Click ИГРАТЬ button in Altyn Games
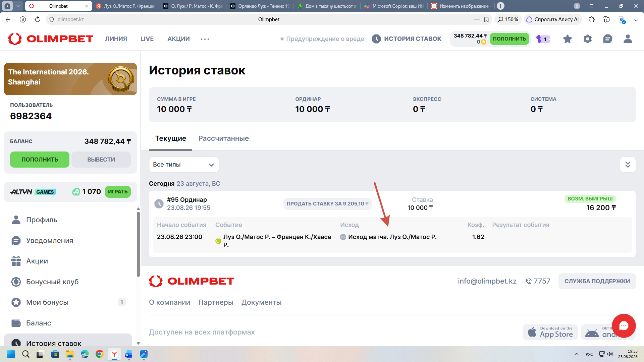Image resolution: width=644 pixels, height=362 pixels. tap(118, 192)
